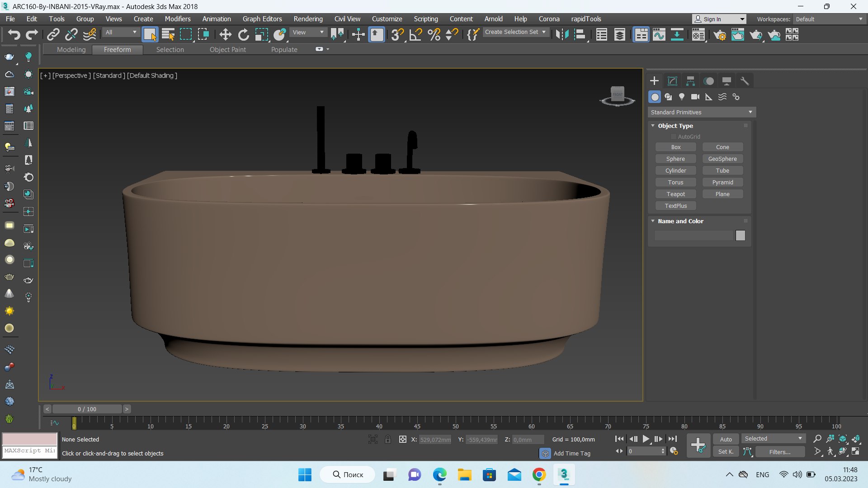
Task: Open the Rendering menu
Action: [308, 19]
